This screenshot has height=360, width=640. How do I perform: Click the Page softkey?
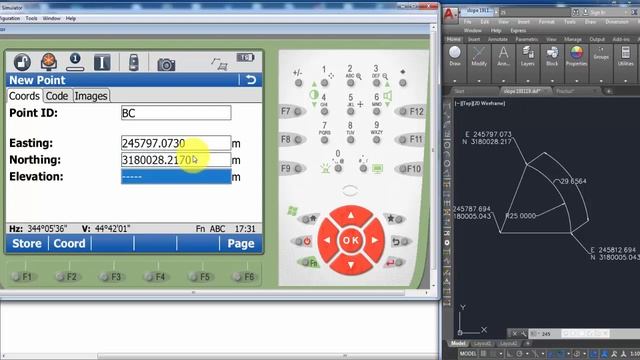tap(241, 243)
